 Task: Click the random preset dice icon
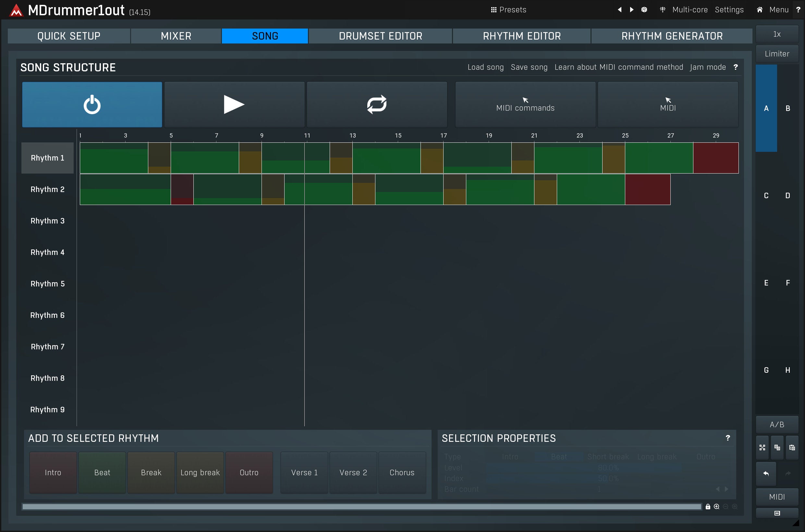(x=644, y=10)
